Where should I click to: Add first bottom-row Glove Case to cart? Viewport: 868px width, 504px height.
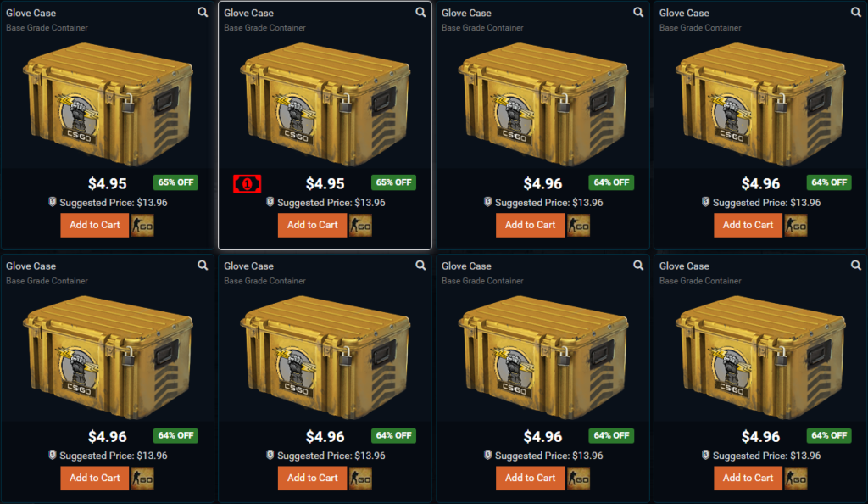95,479
